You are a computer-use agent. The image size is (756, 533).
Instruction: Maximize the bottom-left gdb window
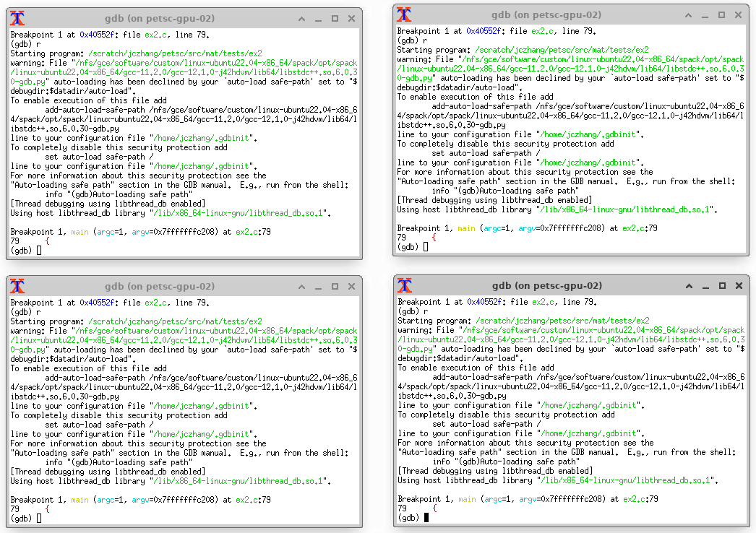point(335,286)
